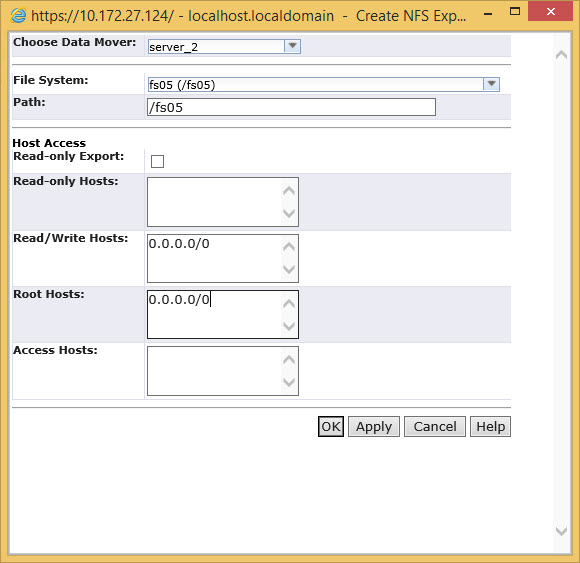Click Read/Write Hosts scroll down arrow
The image size is (580, 563).
point(289,269)
